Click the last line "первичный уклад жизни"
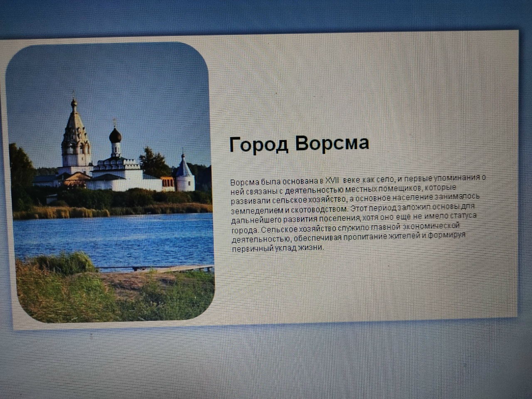 [277, 249]
